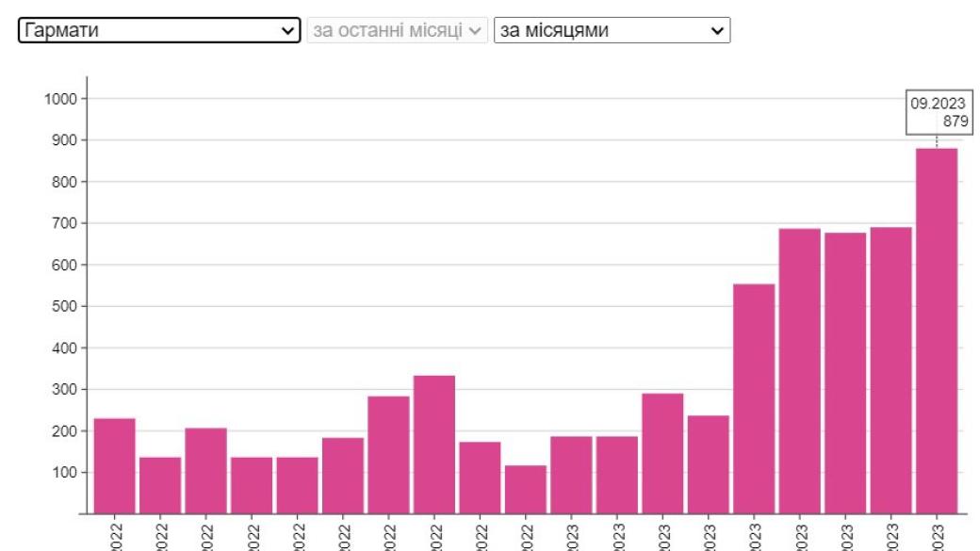
Task: Select the bar just left of the tallest 2022 bar
Action: tap(388, 454)
